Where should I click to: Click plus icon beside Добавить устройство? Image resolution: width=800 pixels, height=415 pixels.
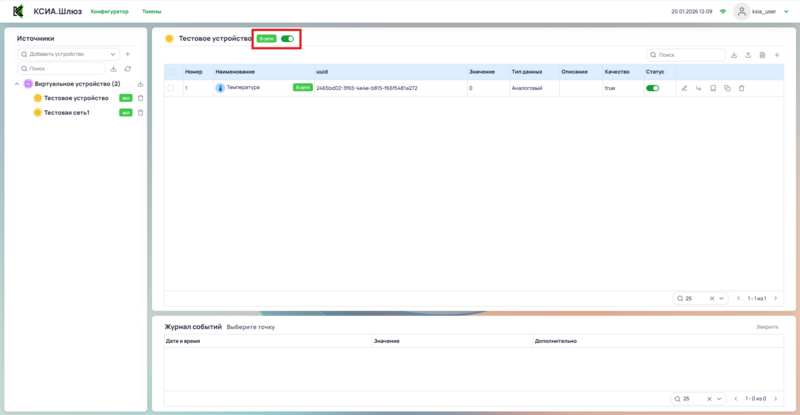pyautogui.click(x=127, y=54)
